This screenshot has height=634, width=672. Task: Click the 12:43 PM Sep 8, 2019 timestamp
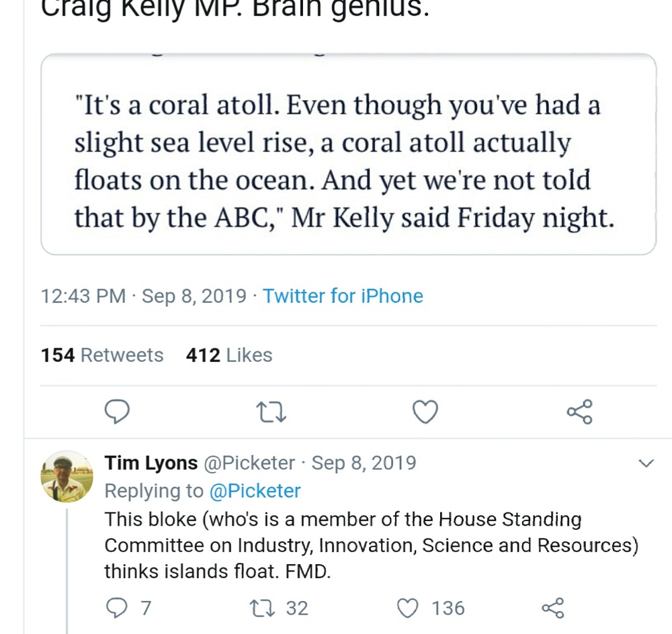[x=144, y=296]
